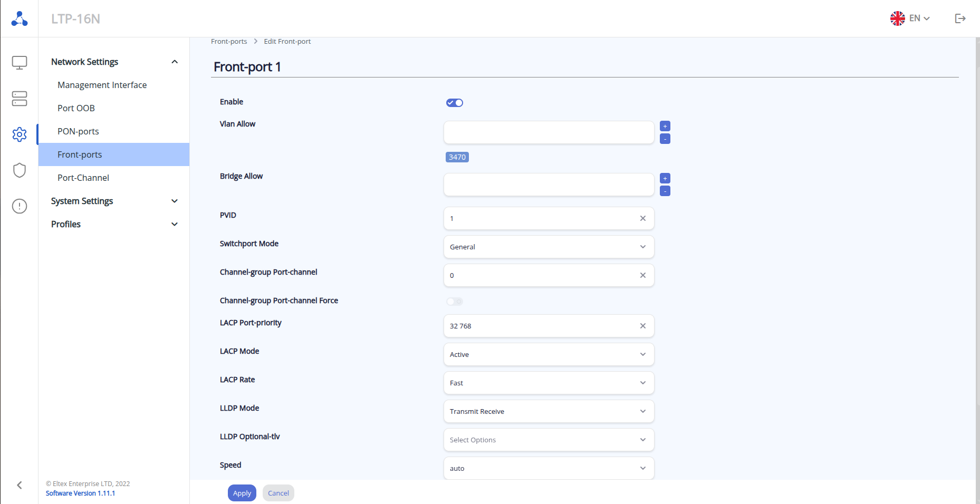Open the Switchport Mode dropdown
This screenshot has width=980, height=504.
pyautogui.click(x=549, y=247)
